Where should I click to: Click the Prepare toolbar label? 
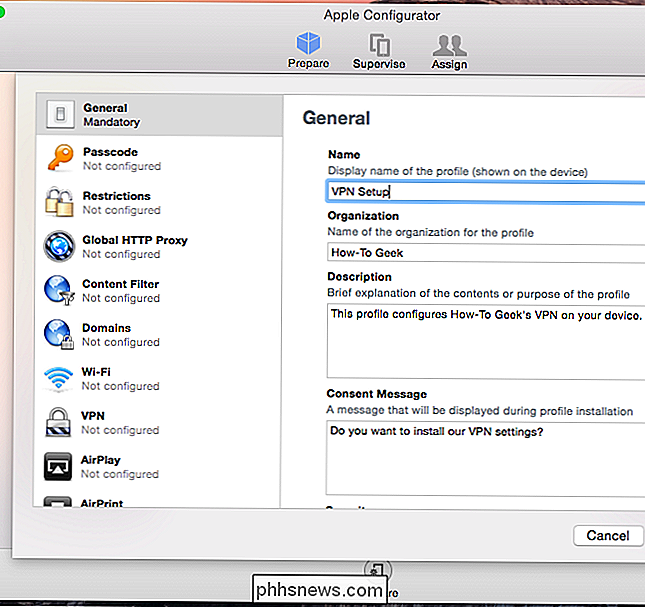tap(308, 64)
